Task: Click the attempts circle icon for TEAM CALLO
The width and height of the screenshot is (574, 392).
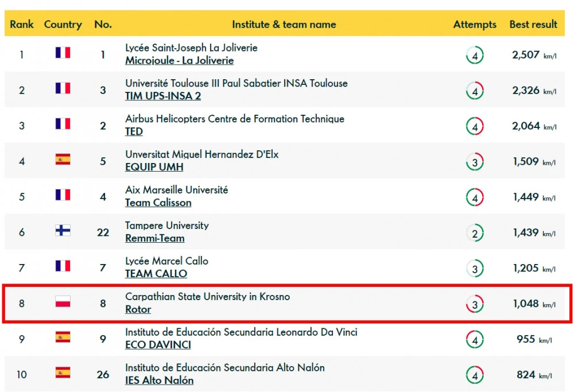Action: [x=475, y=269]
